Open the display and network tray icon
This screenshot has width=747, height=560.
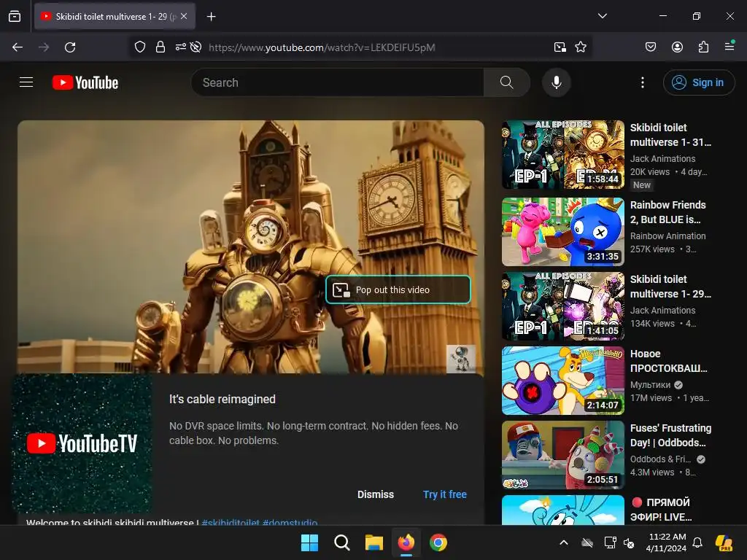tap(610, 542)
